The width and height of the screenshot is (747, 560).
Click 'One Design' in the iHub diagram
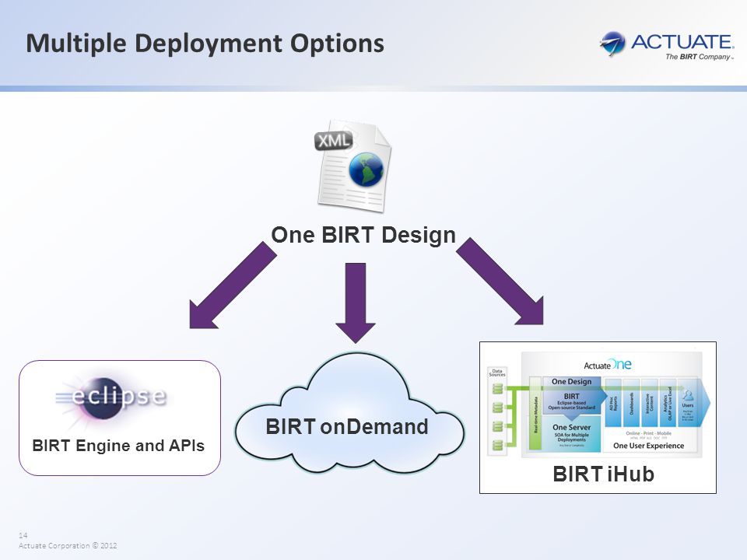pyautogui.click(x=572, y=381)
